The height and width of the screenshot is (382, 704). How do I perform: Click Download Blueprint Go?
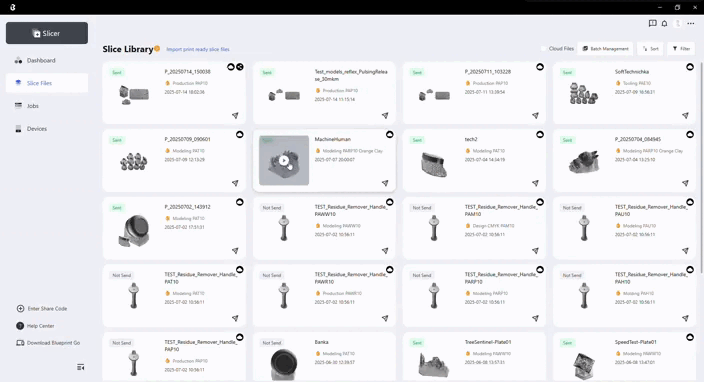pyautogui.click(x=48, y=343)
